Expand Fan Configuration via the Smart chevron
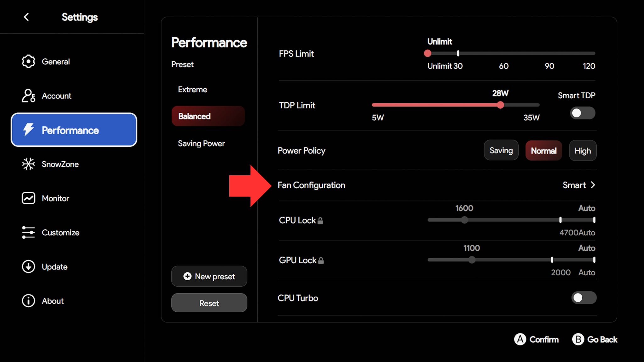 click(593, 185)
